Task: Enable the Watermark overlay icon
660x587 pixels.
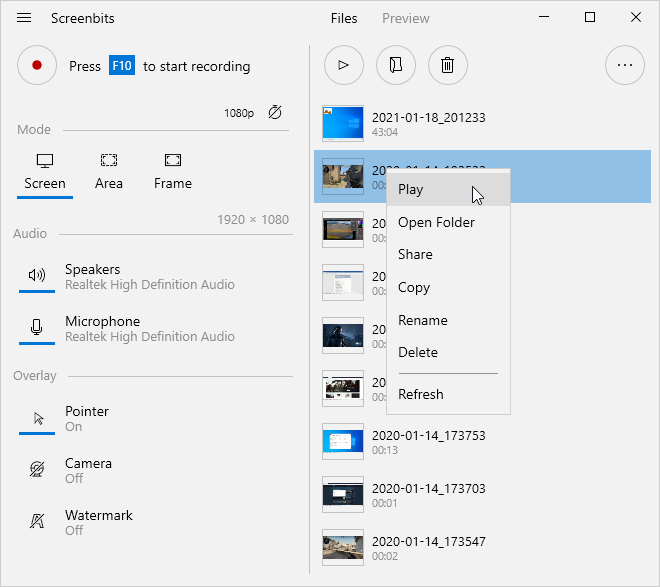Action: tap(37, 521)
